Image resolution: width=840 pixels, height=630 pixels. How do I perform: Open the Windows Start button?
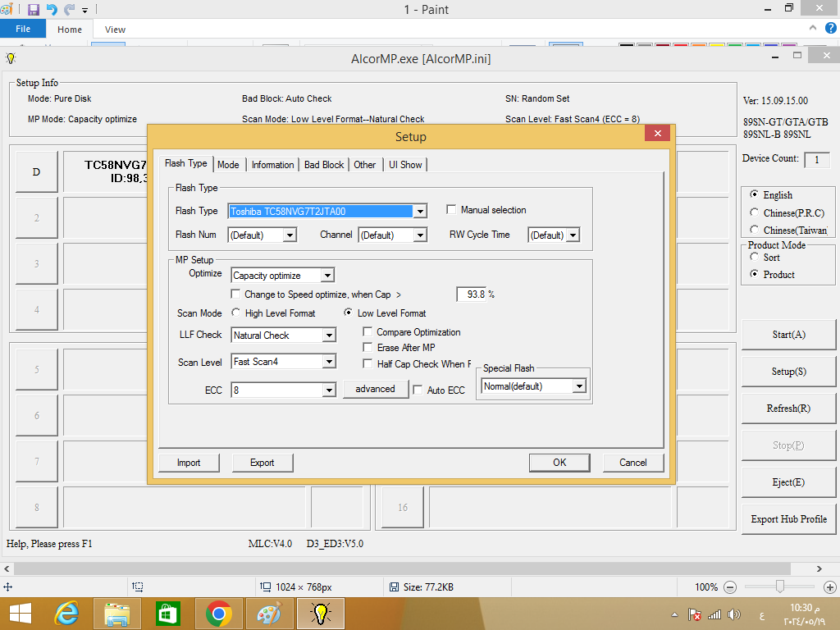coord(21,614)
